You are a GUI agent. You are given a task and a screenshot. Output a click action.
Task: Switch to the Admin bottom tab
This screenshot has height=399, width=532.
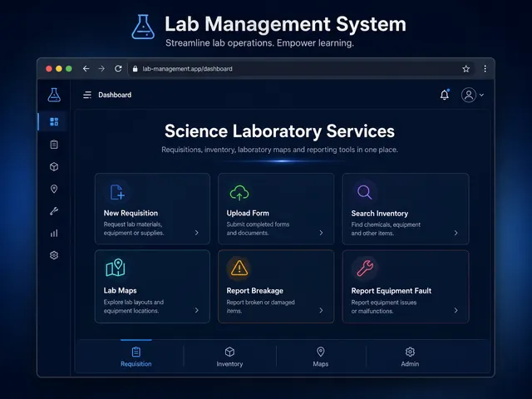pos(410,357)
